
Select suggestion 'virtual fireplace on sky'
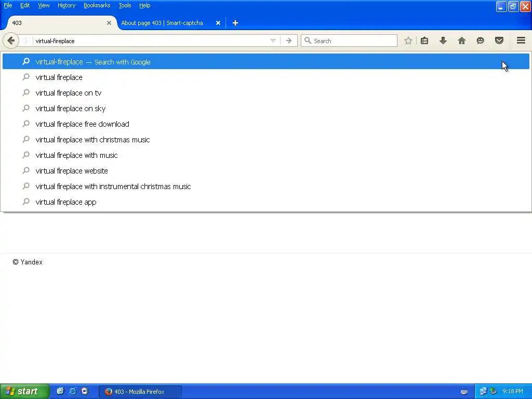tap(266, 109)
